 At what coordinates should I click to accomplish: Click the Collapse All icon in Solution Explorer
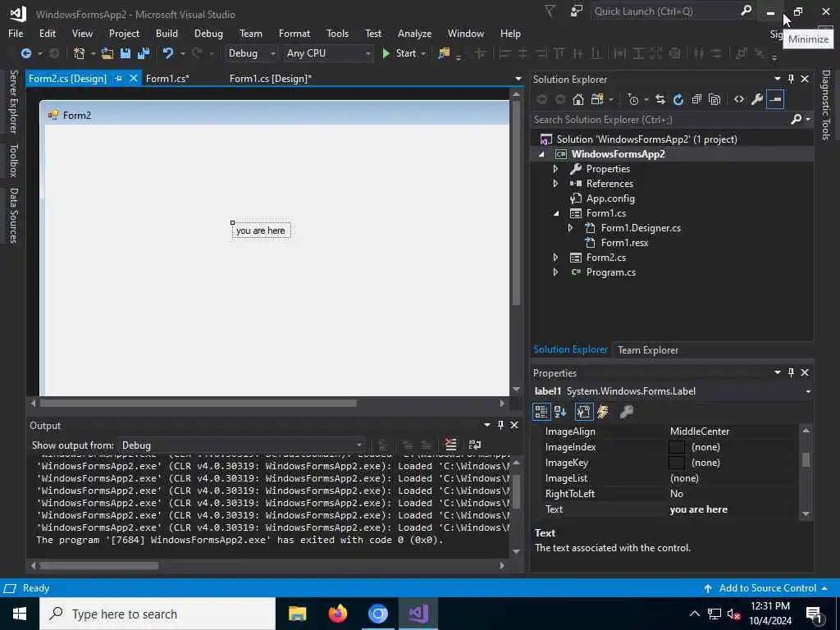coord(696,99)
